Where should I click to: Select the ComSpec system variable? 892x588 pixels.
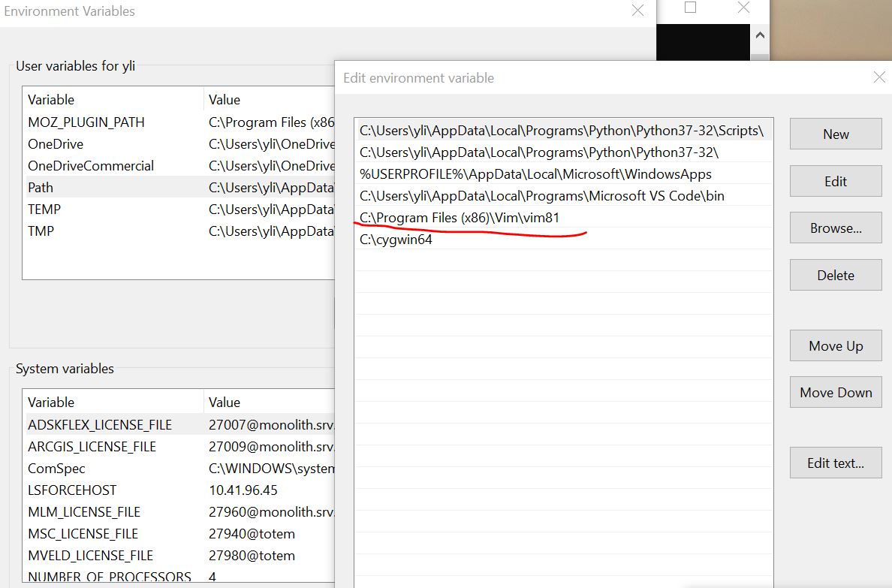56,469
